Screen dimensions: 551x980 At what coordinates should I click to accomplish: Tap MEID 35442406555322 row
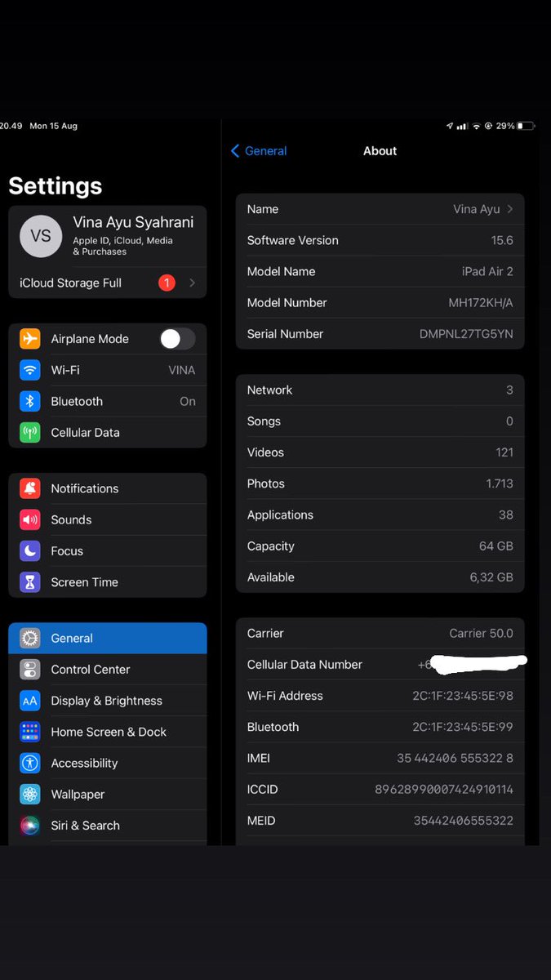coord(380,821)
